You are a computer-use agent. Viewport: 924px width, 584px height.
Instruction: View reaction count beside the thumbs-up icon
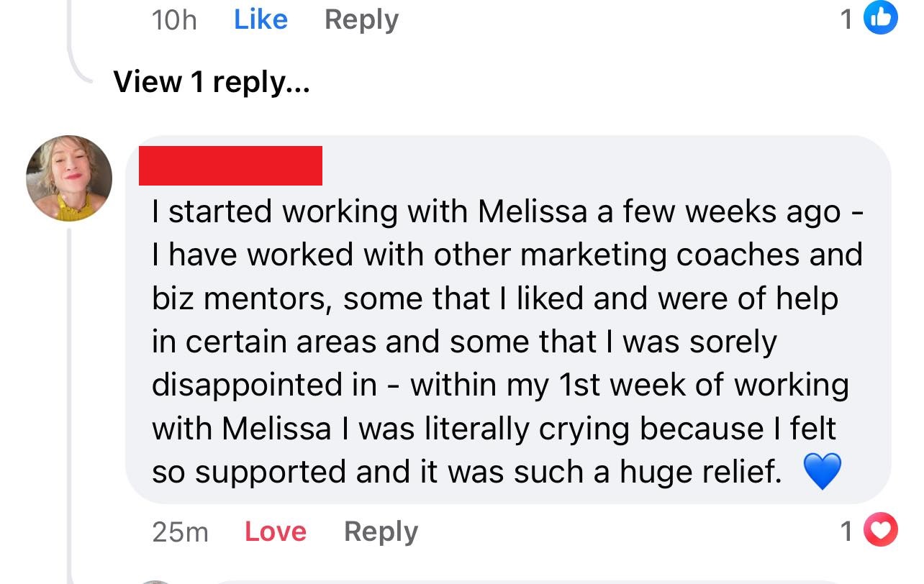[x=848, y=19]
